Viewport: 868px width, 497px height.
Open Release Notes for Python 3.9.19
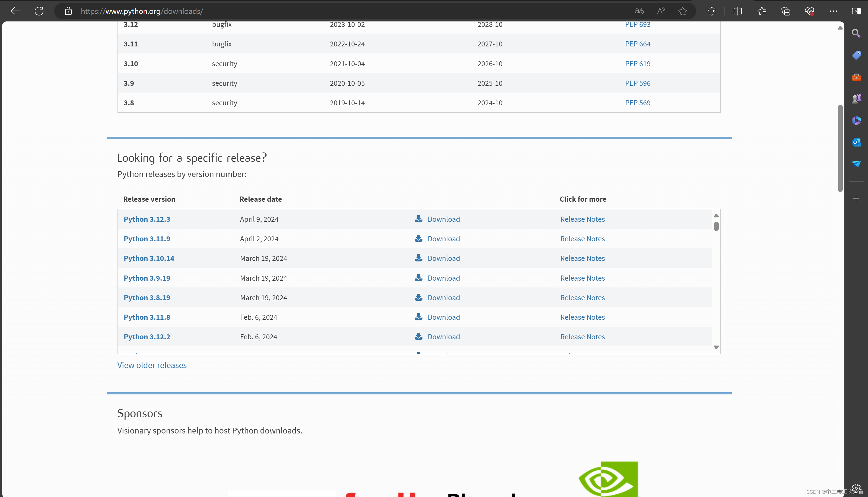point(582,278)
